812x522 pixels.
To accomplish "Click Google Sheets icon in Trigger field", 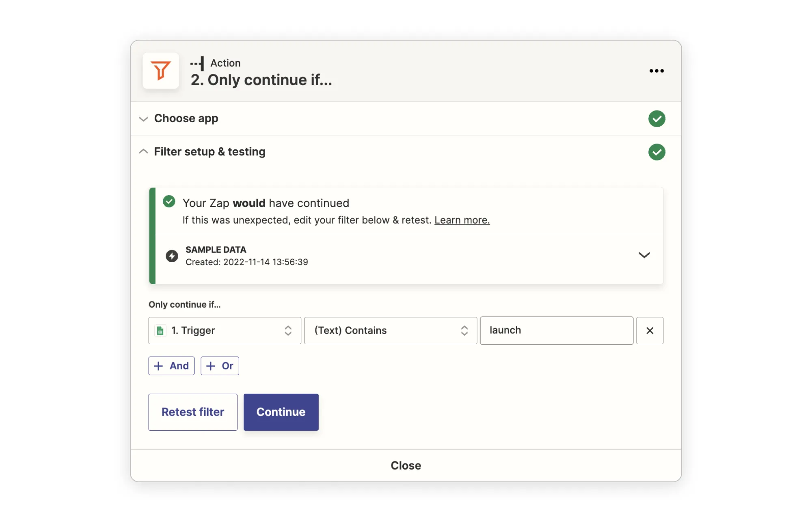I will point(160,331).
